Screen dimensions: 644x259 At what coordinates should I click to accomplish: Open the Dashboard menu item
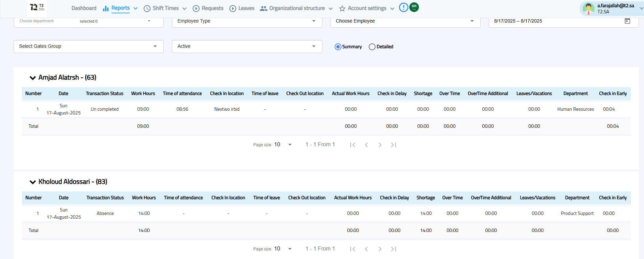click(84, 8)
